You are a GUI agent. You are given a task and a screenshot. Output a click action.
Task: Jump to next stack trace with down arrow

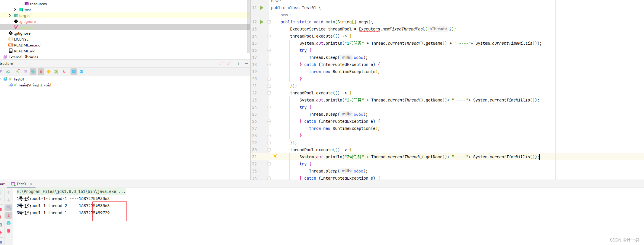(9, 200)
